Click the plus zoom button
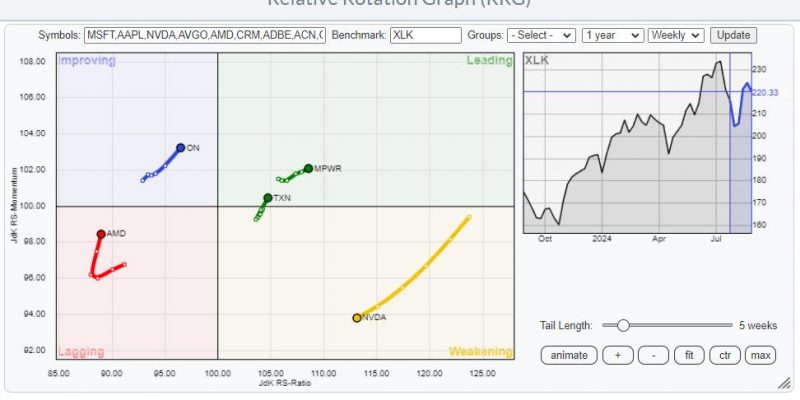Image resolution: width=800 pixels, height=400 pixels. 618,355
